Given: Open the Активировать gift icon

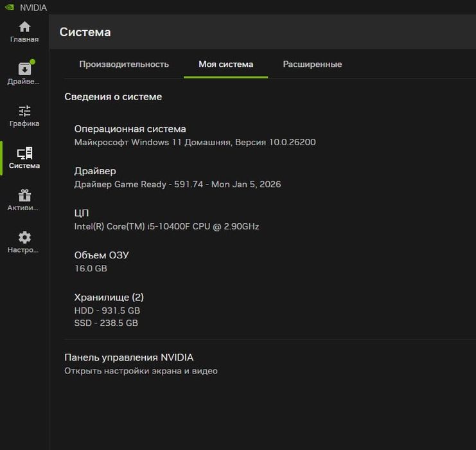Looking at the screenshot, I should click(24, 195).
